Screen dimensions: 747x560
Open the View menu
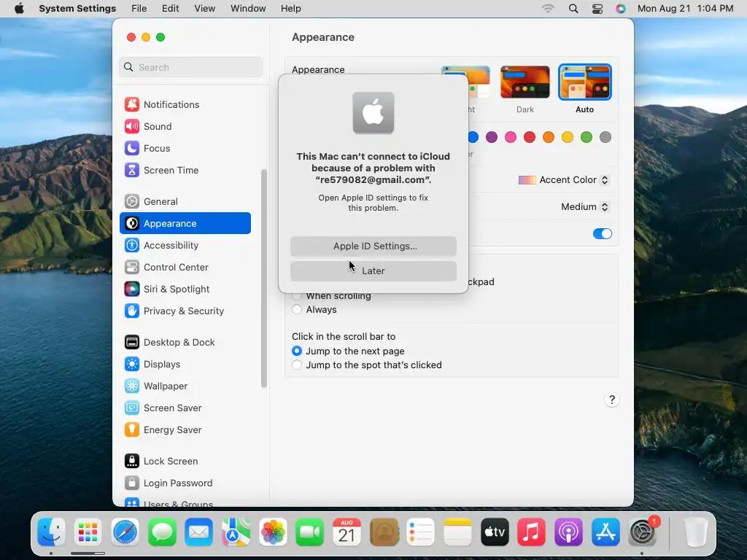click(x=204, y=9)
